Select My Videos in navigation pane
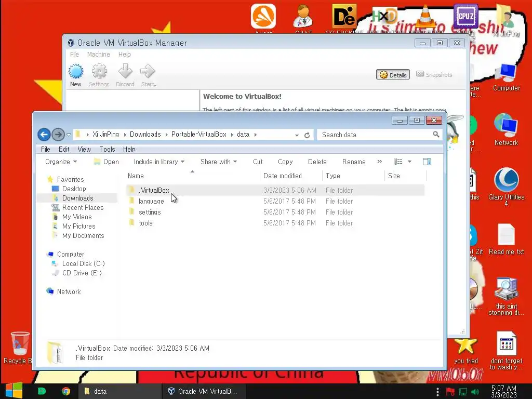 77,217
